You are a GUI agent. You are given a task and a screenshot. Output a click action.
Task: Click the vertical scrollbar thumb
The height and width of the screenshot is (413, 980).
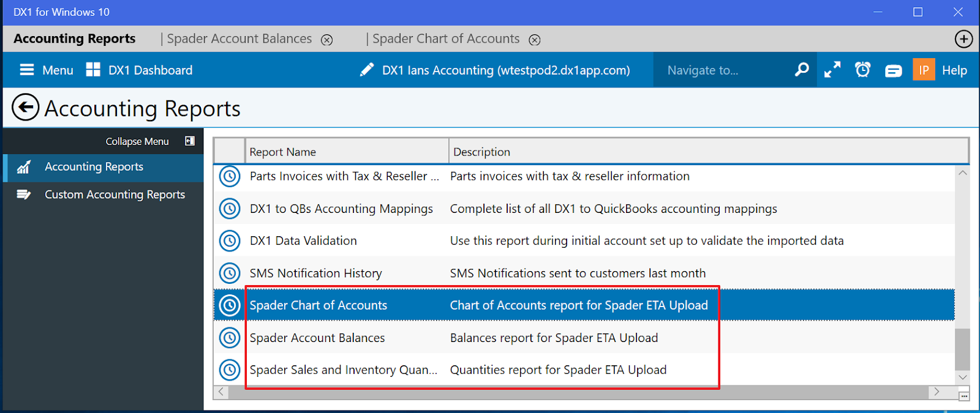coord(962,349)
